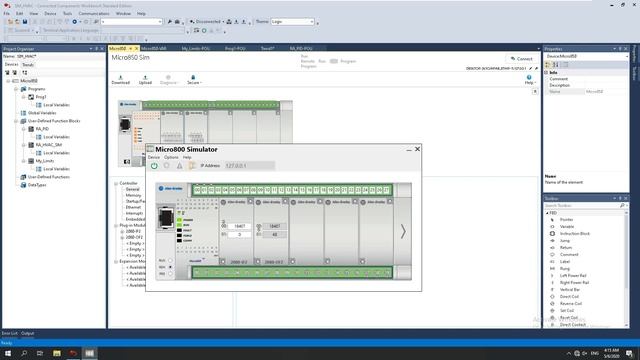
Task: Open the search combo box in toolbar
Action: [131, 22]
